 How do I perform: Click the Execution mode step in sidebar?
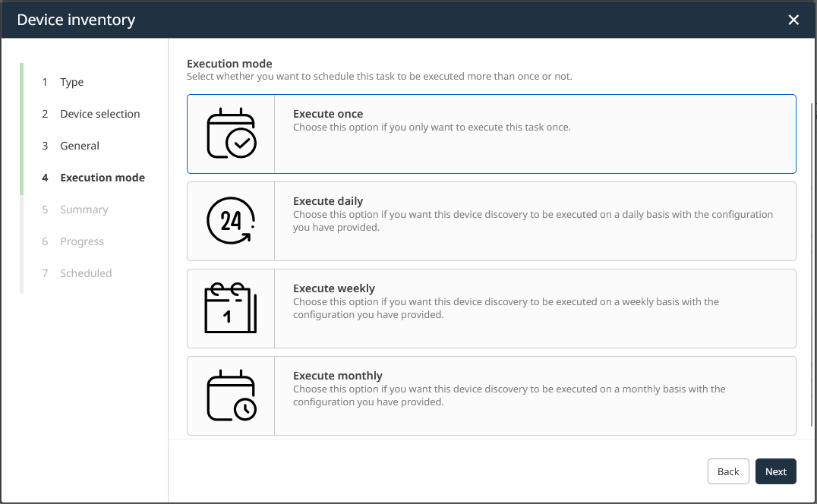[103, 178]
